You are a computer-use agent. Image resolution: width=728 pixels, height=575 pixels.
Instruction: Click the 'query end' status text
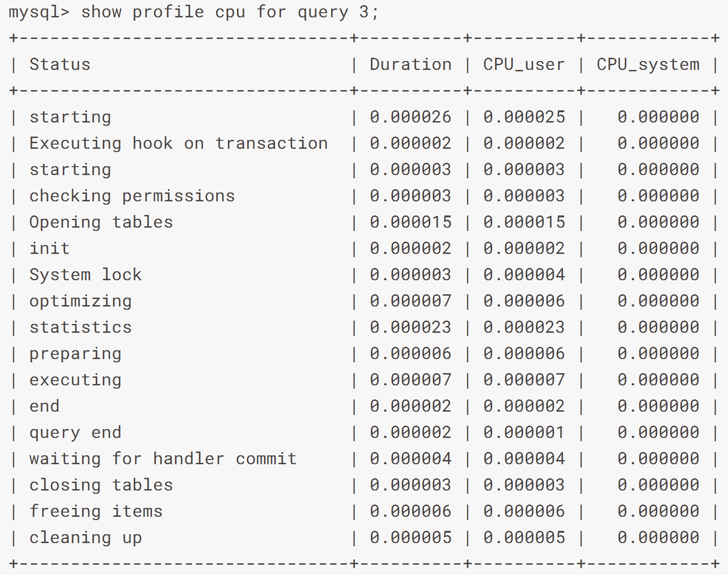pyautogui.click(x=75, y=432)
